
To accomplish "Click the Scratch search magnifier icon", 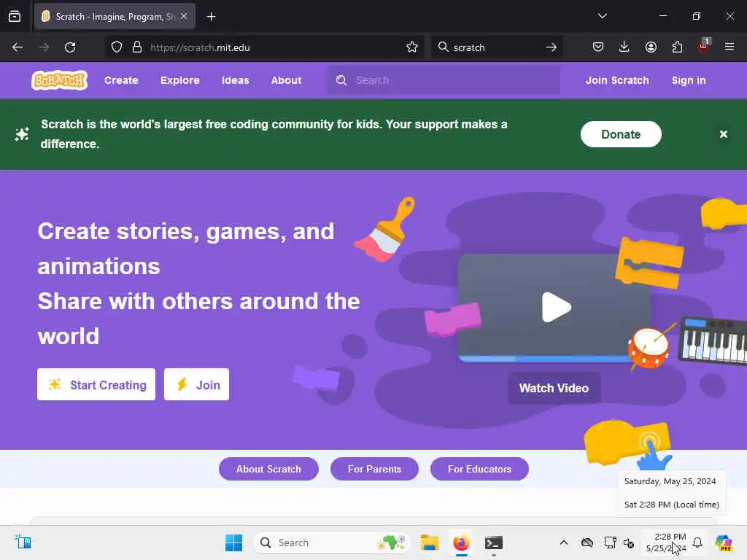I will [341, 80].
